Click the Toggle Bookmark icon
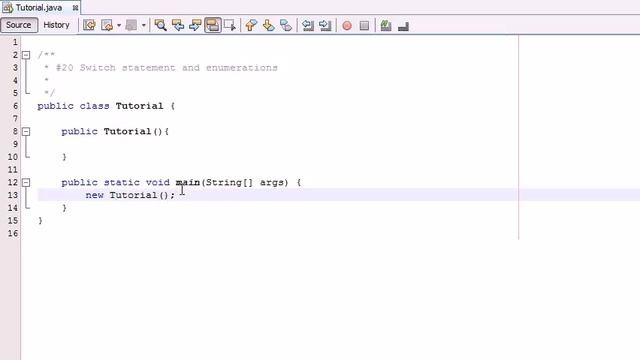The width and height of the screenshot is (640, 360). point(286,25)
